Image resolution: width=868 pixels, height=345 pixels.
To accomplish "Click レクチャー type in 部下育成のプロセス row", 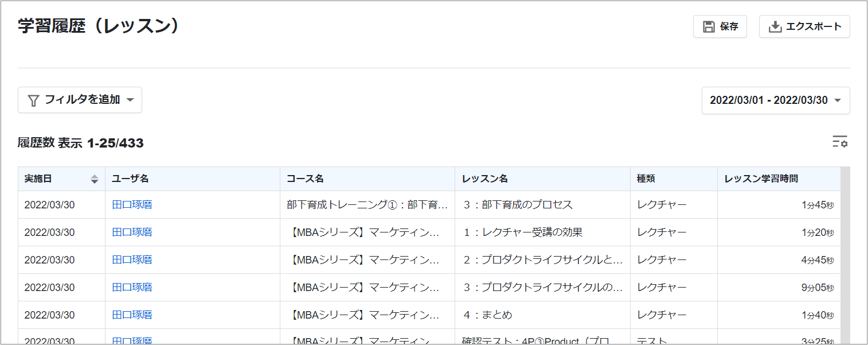I will [662, 205].
